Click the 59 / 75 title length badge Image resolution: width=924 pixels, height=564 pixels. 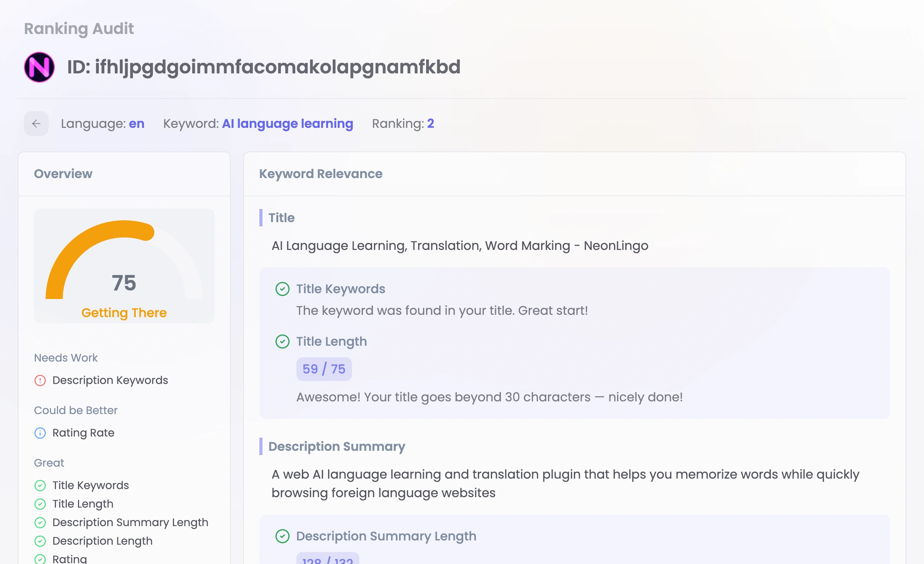(324, 369)
